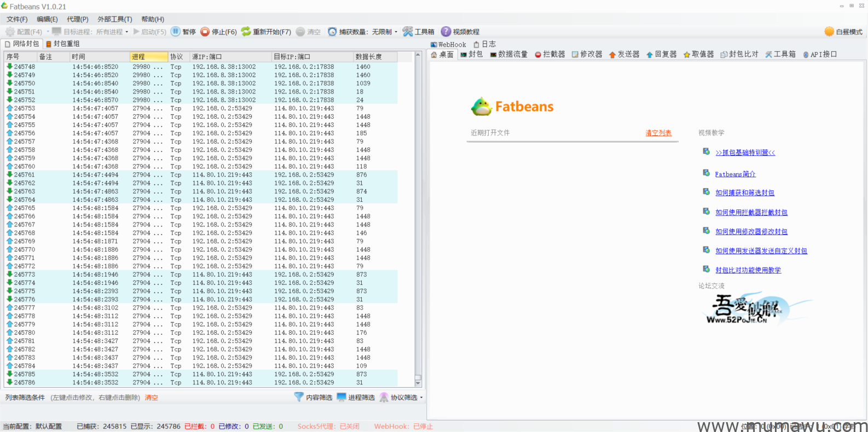
Task: Open 如何捕获和筛选封包 tutorial link
Action: pos(745,192)
